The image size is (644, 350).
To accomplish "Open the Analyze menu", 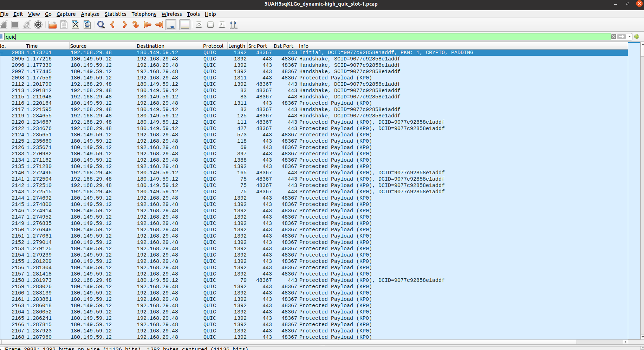I will pos(90,14).
